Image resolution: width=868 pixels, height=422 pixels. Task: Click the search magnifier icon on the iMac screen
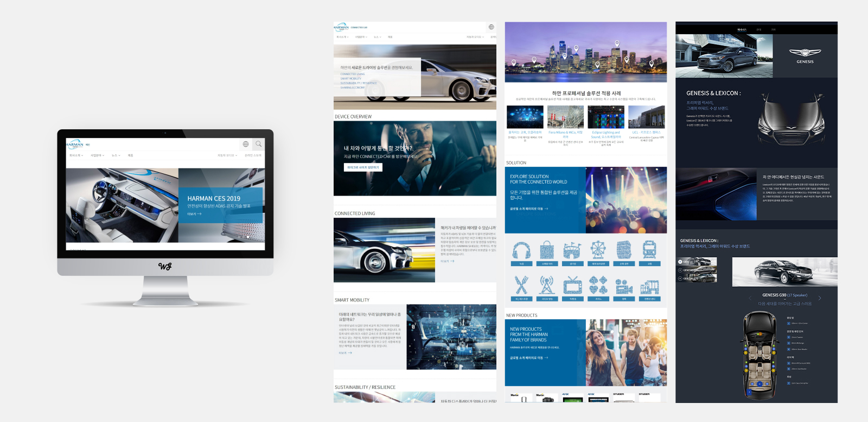[x=259, y=144]
